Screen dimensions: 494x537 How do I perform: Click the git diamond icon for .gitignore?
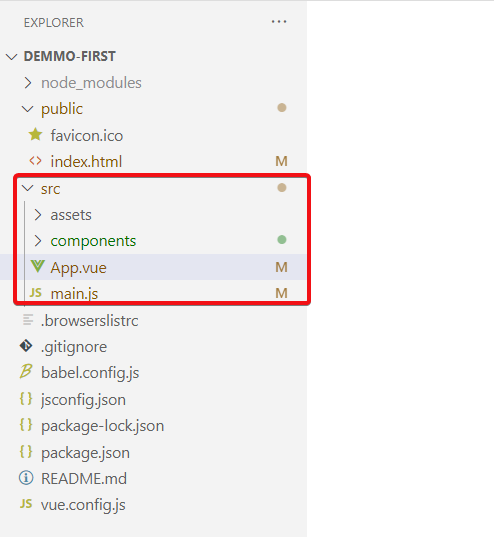[26, 346]
